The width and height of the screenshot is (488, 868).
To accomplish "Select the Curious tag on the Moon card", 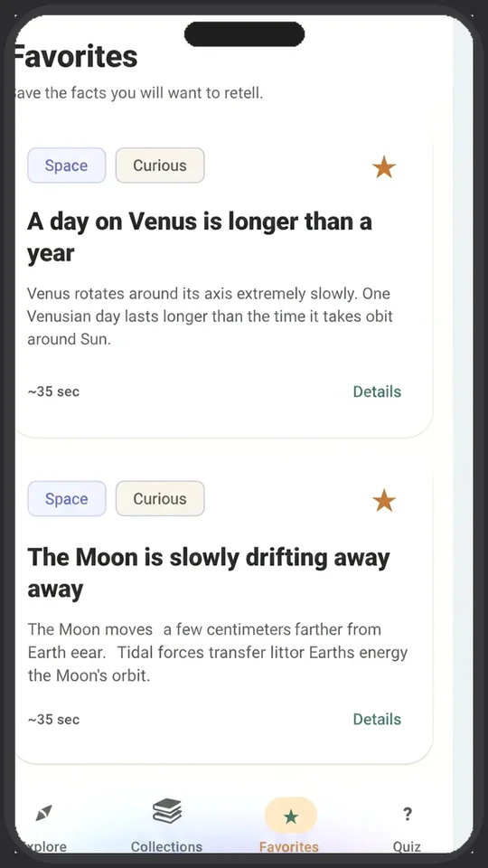I will 160,499.
